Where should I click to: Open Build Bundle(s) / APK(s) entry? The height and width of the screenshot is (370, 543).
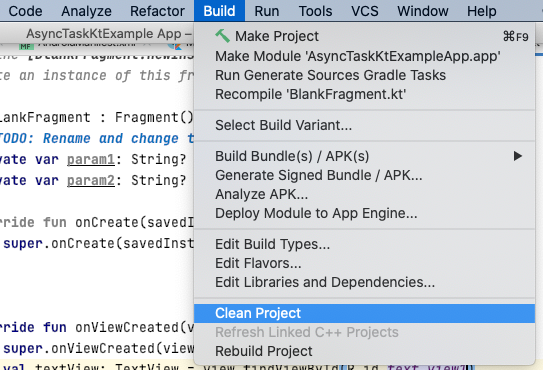coord(364,156)
